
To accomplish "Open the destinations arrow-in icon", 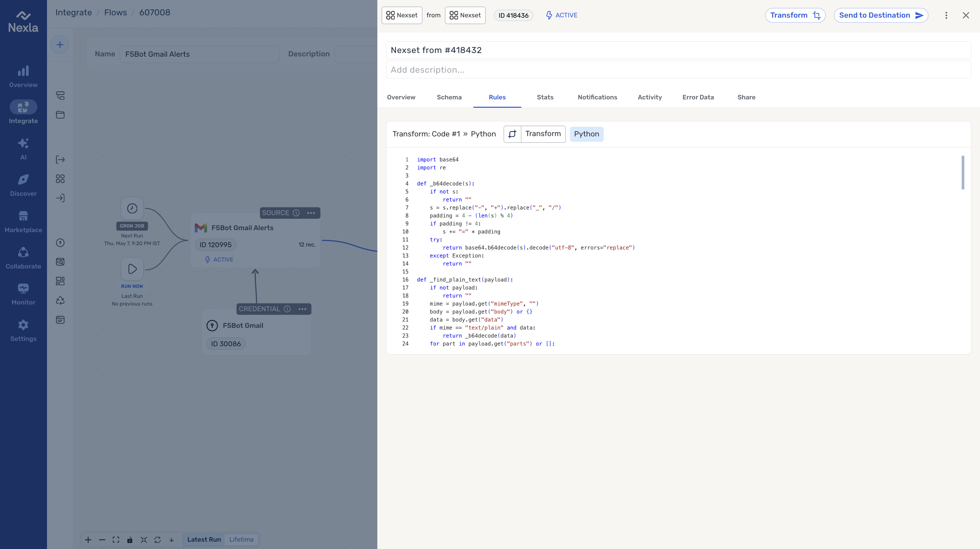I will tap(60, 198).
